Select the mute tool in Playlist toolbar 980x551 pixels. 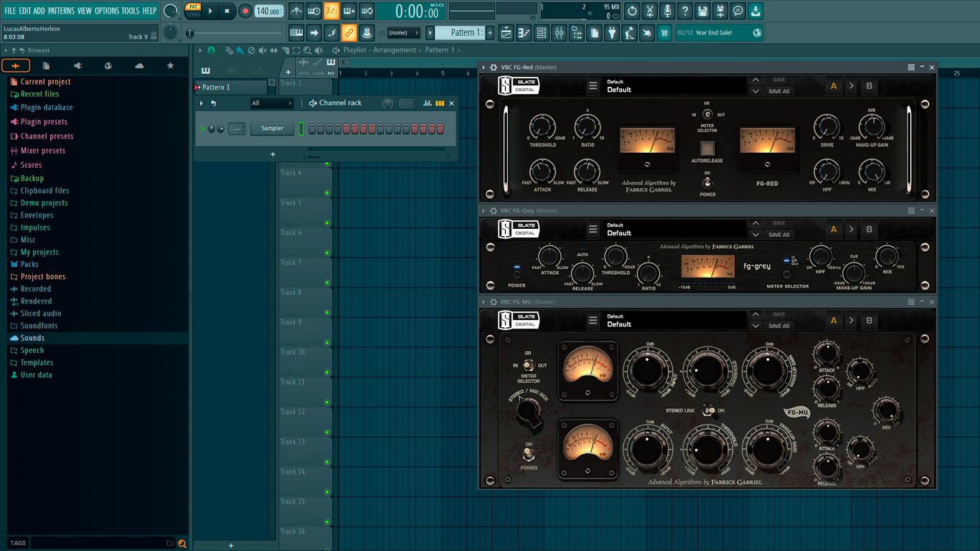click(x=263, y=50)
